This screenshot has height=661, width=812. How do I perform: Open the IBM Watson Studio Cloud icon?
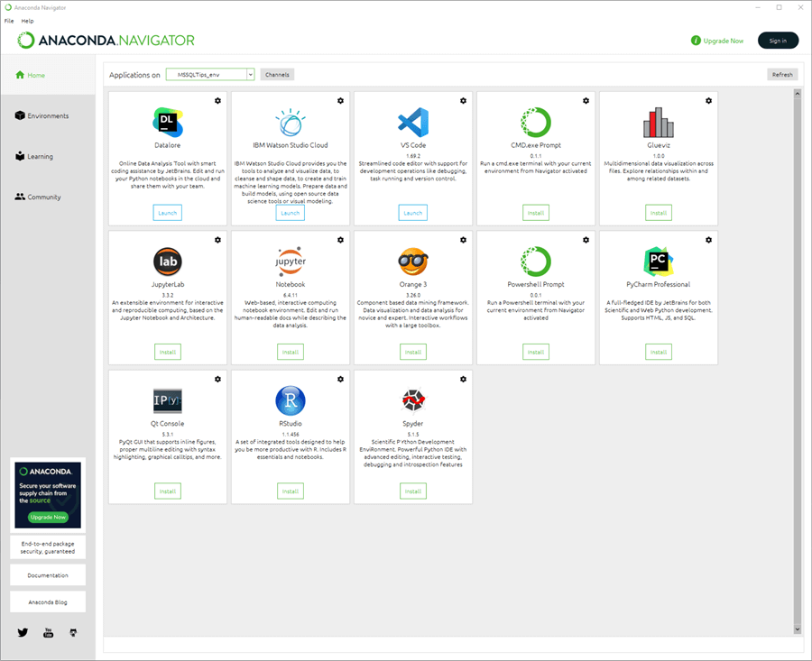tap(290, 120)
